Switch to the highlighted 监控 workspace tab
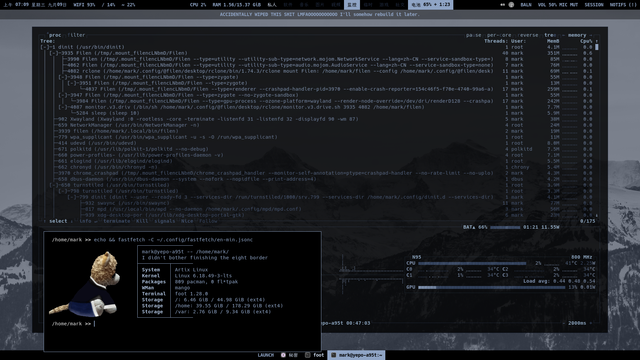Screen dimensions: 640x360 pos(351,5)
